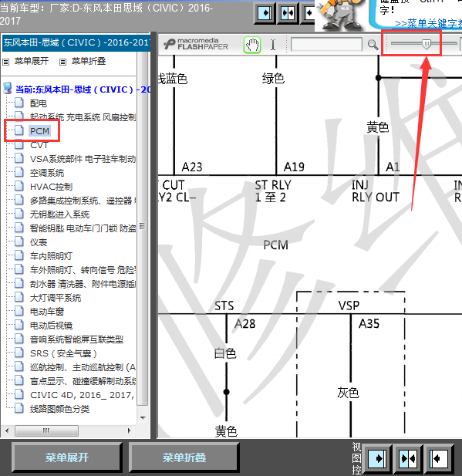Viewport: 462px width, 476px height.
Task: Click the A19 pin label in diagram
Action: 294,167
